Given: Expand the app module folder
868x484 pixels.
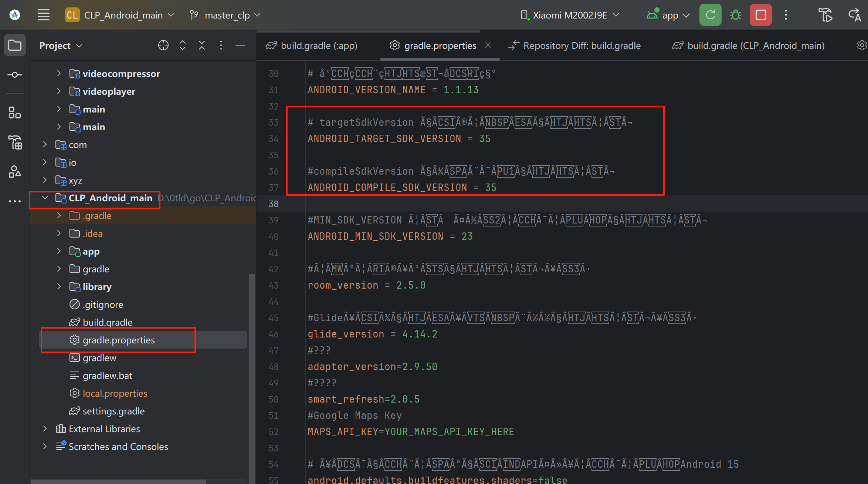Looking at the screenshot, I should [x=59, y=251].
